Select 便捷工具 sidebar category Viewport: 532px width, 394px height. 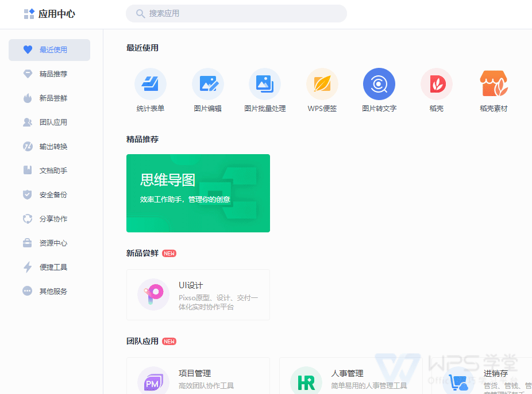pos(49,267)
